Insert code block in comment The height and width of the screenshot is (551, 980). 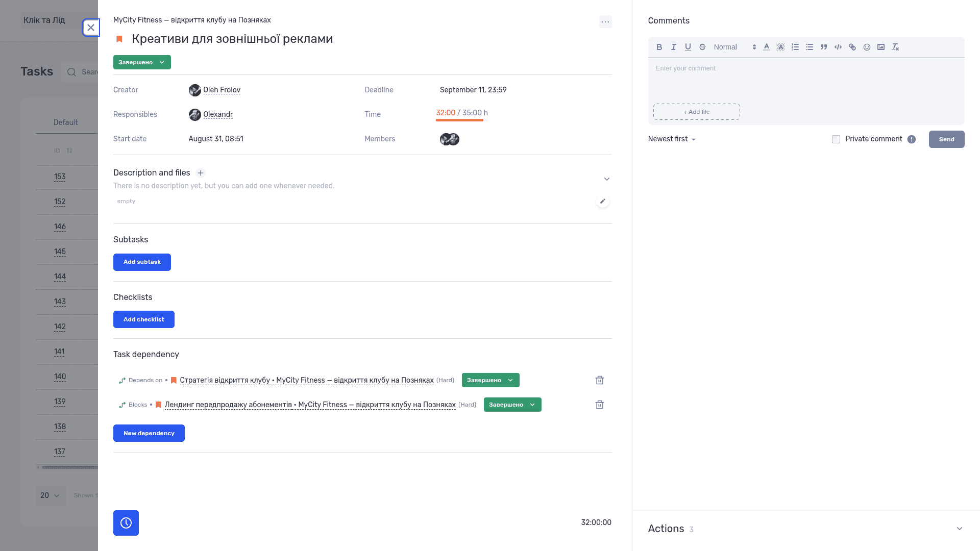(x=838, y=47)
